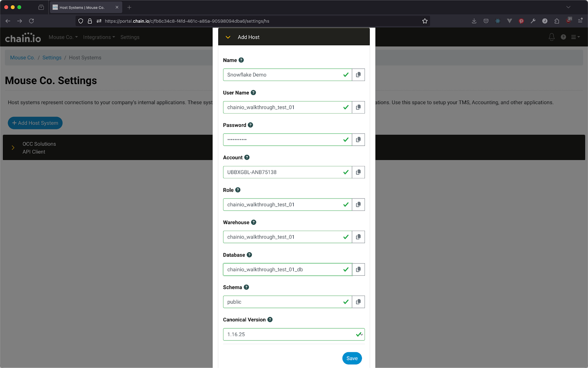Click into the Warehouse input field

point(287,237)
